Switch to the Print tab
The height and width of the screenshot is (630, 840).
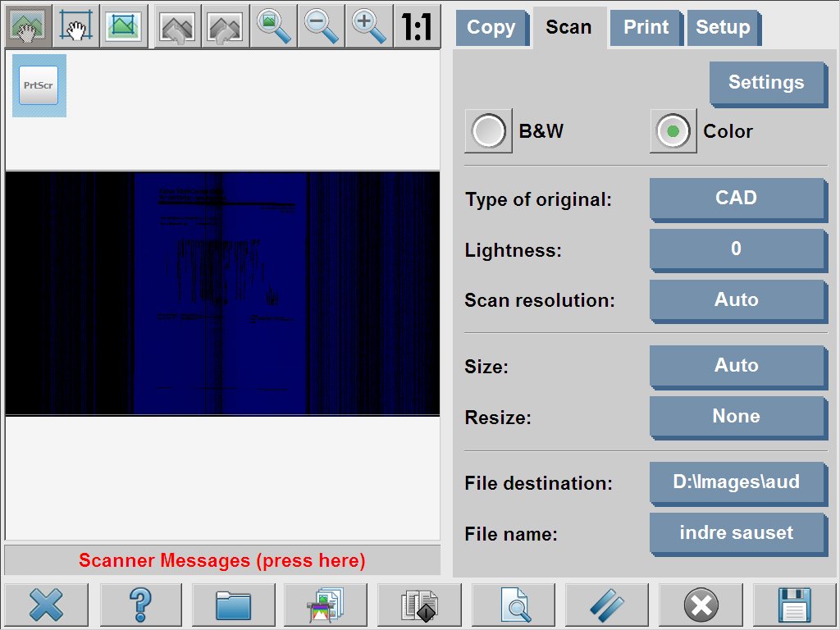645,27
